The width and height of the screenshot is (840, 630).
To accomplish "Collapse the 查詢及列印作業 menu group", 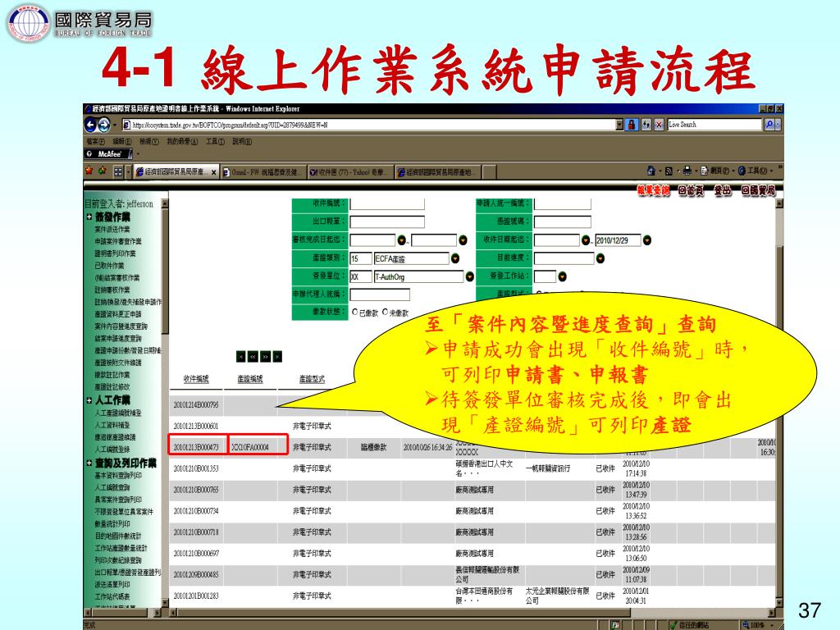I will pos(89,463).
